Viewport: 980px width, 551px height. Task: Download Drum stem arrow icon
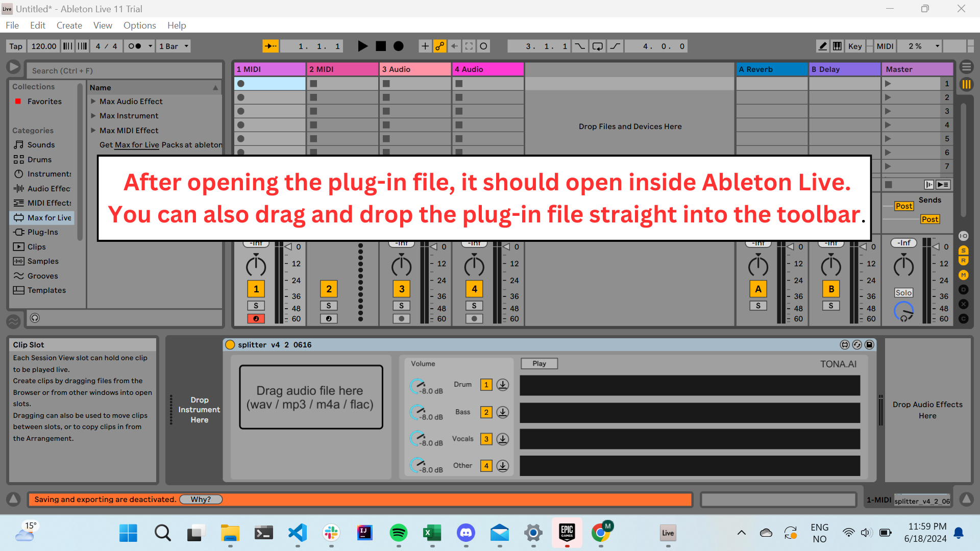click(x=503, y=385)
